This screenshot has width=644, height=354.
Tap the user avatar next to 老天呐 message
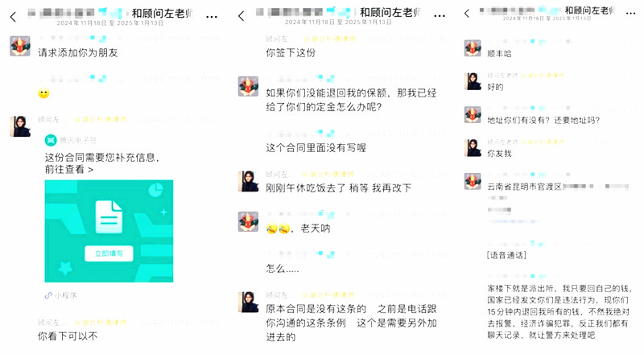coord(248,221)
